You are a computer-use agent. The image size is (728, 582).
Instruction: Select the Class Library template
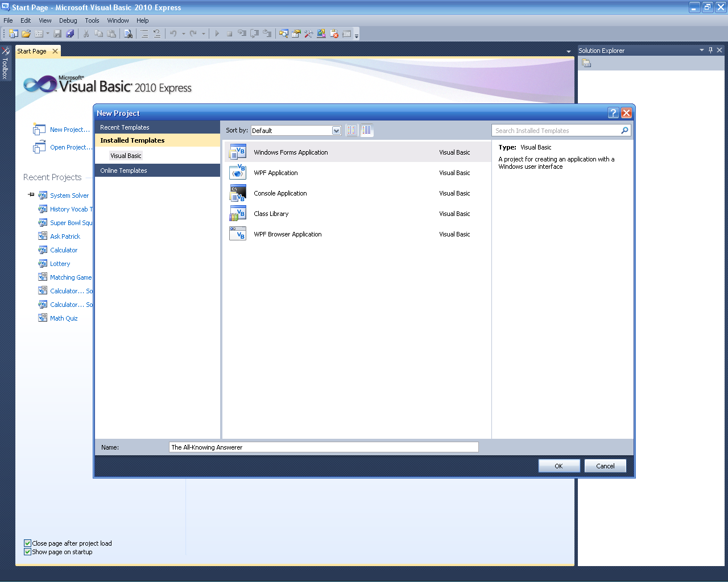click(x=358, y=214)
